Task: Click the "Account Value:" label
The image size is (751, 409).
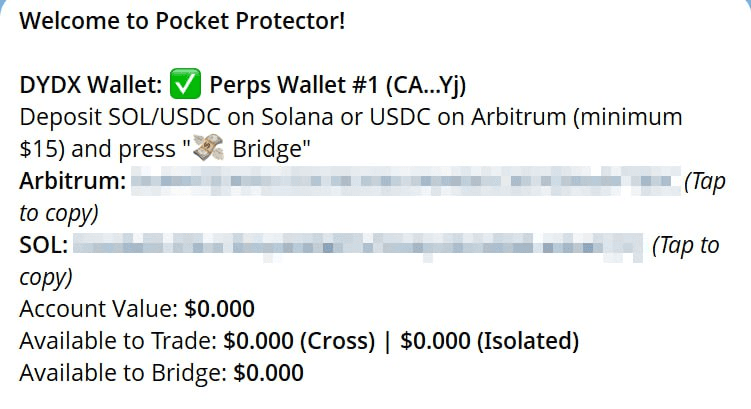Action: [x=99, y=309]
